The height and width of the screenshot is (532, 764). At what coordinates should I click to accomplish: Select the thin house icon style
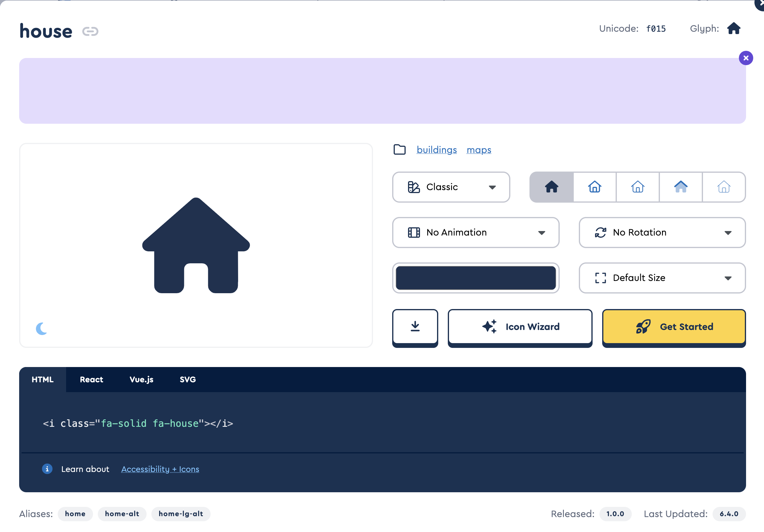click(723, 187)
